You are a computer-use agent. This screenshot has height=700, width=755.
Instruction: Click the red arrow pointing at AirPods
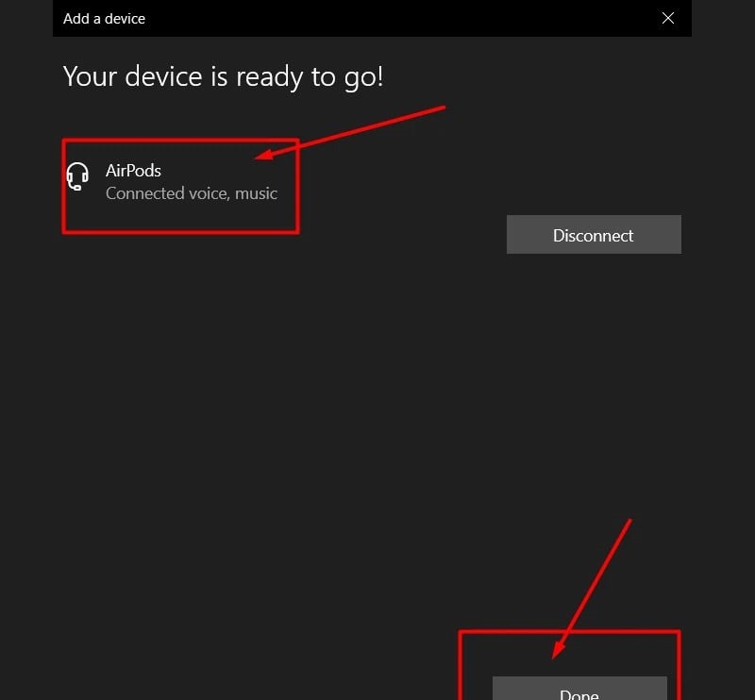(349, 131)
